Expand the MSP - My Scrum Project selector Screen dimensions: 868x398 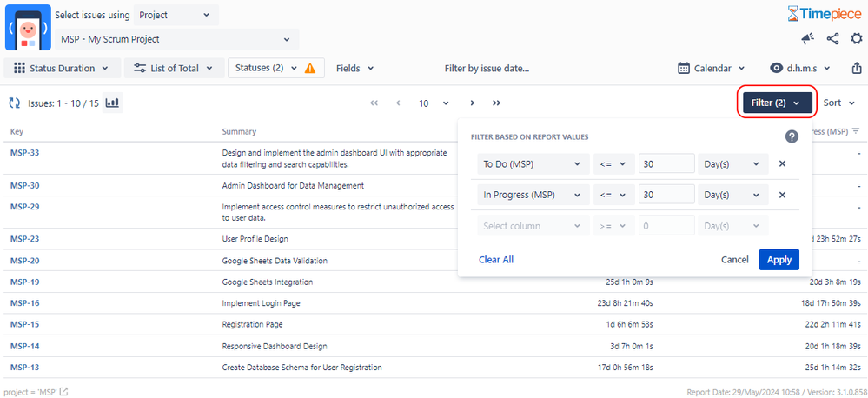176,39
